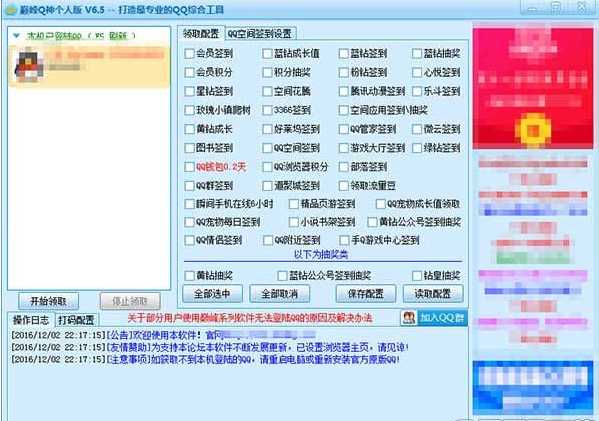Check 腾讯动漫签到 option
Screen dimensions: 599x421
click(344, 91)
